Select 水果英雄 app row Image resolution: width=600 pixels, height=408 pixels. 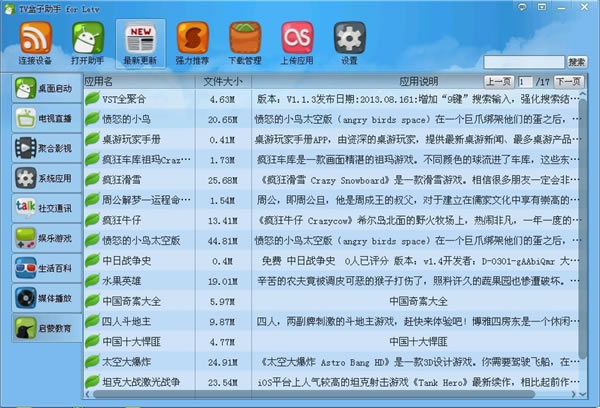tap(331, 281)
